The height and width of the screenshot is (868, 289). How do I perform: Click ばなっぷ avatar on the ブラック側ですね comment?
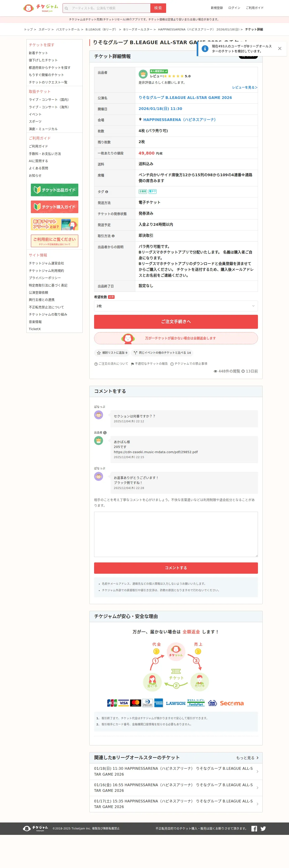point(99,476)
